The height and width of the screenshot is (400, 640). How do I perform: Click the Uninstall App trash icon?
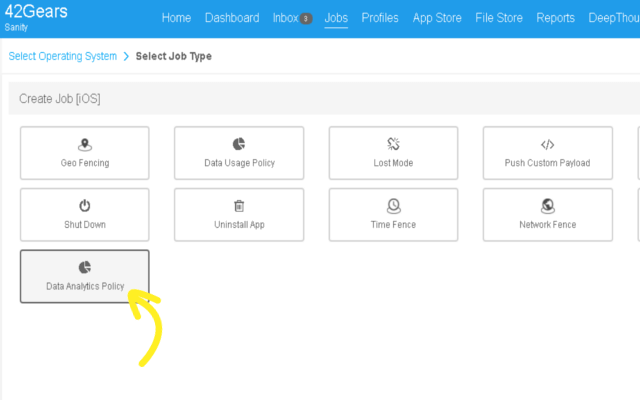pyautogui.click(x=239, y=206)
